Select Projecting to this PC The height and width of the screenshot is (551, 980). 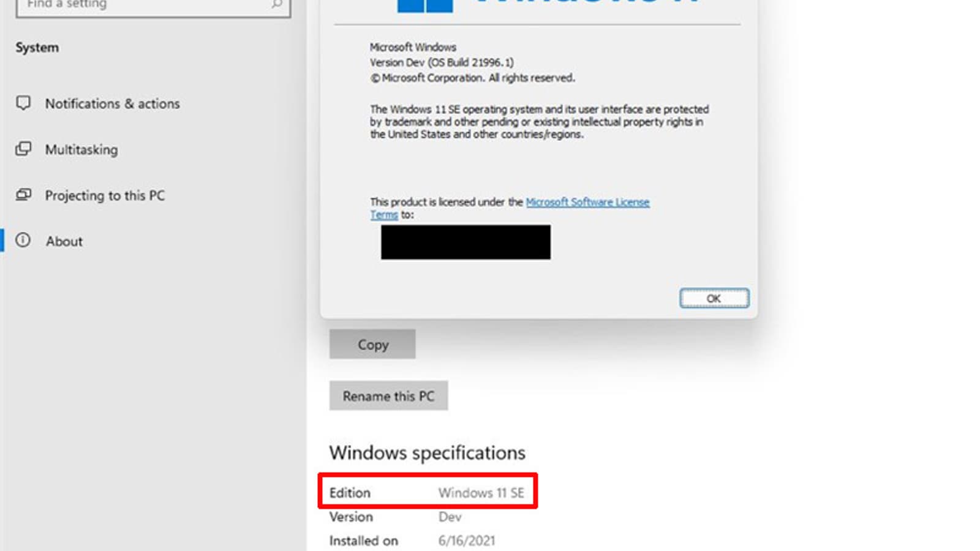coord(105,195)
